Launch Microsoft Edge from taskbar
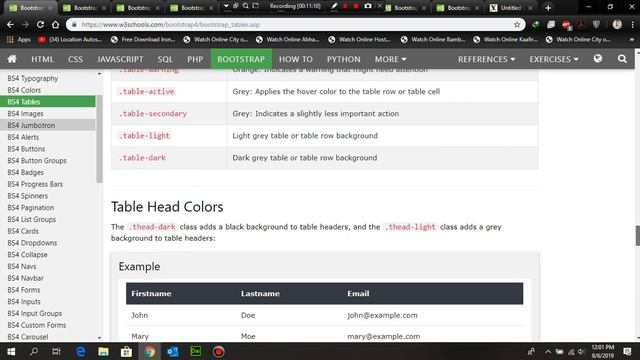Viewport: 640px width, 360px height. pyautogui.click(x=80, y=351)
